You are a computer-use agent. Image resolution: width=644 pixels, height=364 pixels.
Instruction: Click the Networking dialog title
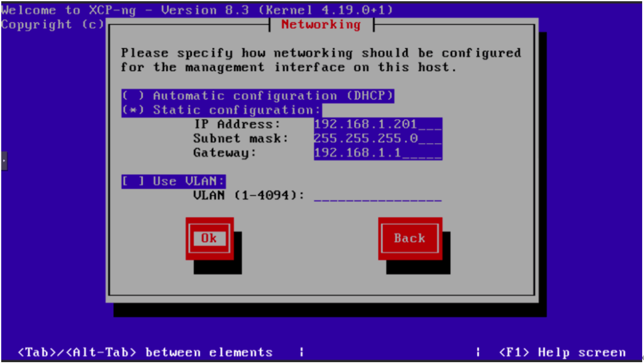(321, 25)
